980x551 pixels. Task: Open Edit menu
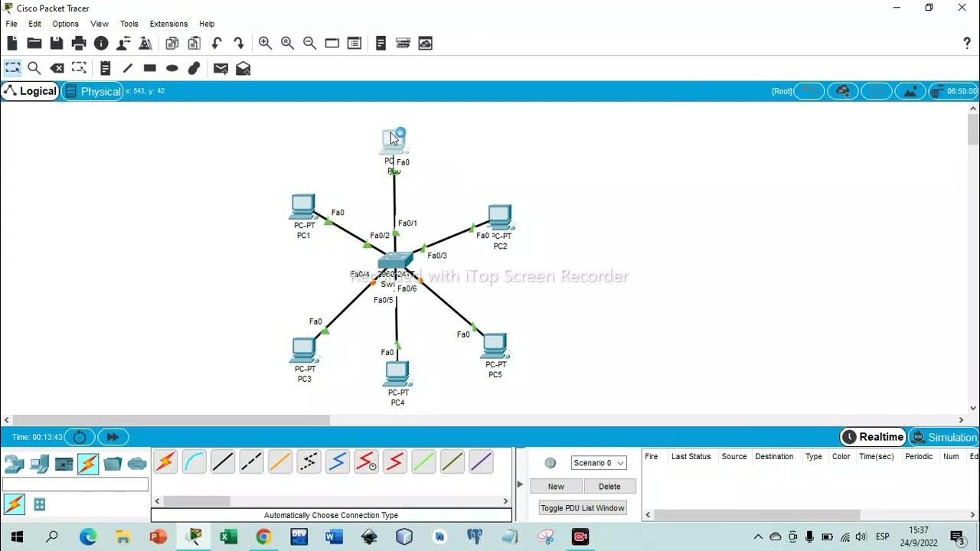point(34,24)
